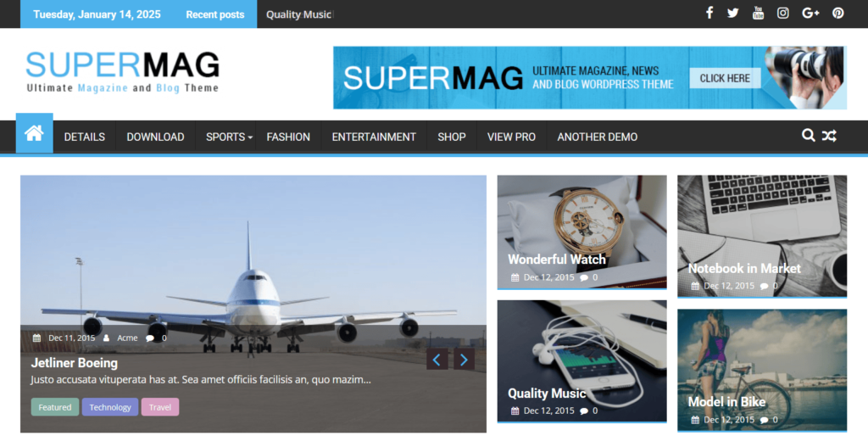
Task: Click the pink Travel category tag
Action: coord(160,407)
